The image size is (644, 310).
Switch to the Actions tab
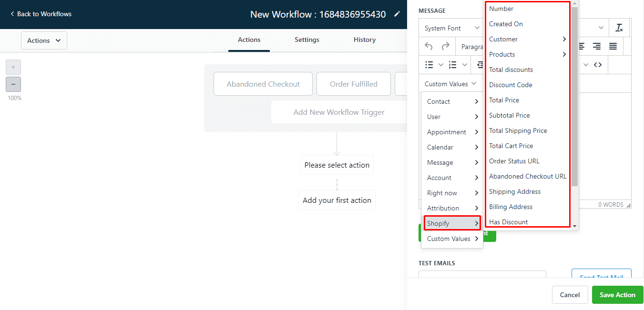tap(249, 40)
